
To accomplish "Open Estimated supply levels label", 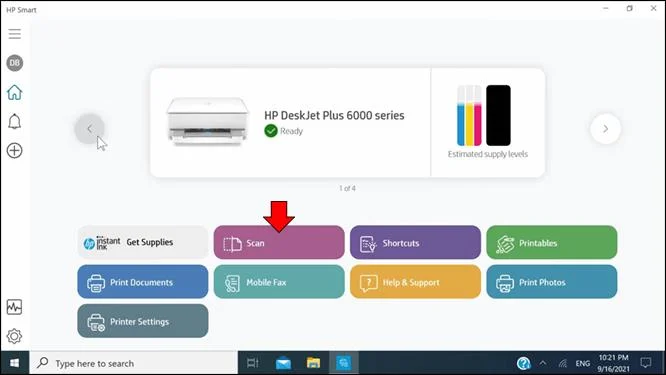I will [x=488, y=154].
